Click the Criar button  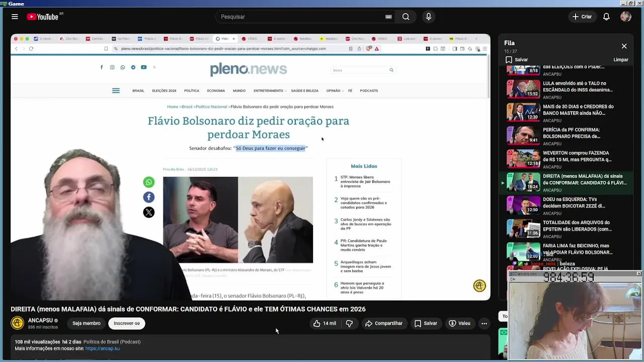coord(582,17)
